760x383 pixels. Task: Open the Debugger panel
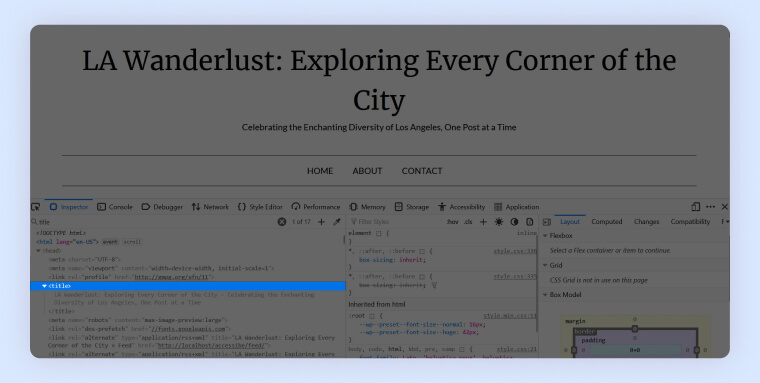(162, 207)
